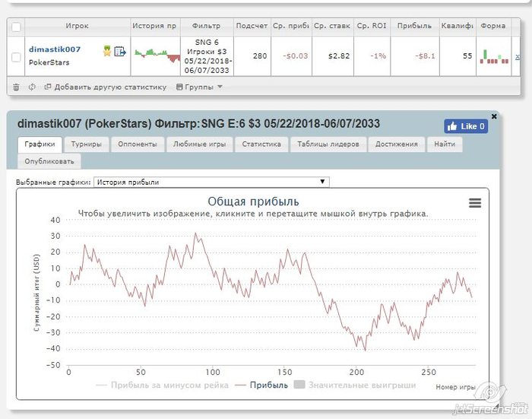
Task: Sort by the Подсчет column header
Action: click(x=252, y=26)
